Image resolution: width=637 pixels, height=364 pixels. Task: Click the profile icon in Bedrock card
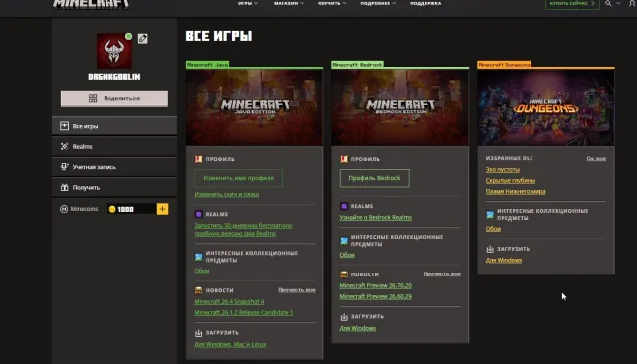(x=344, y=159)
